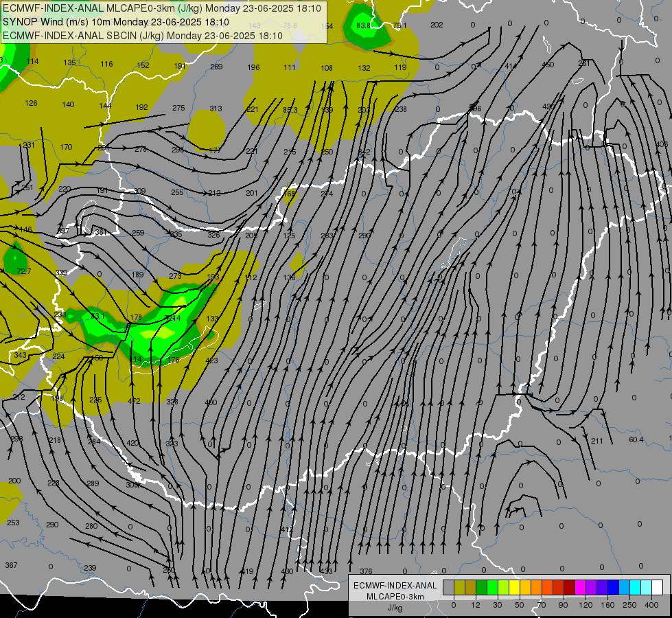Click the map value 75.1
The width and height of the screenshot is (672, 618).
click(399, 25)
